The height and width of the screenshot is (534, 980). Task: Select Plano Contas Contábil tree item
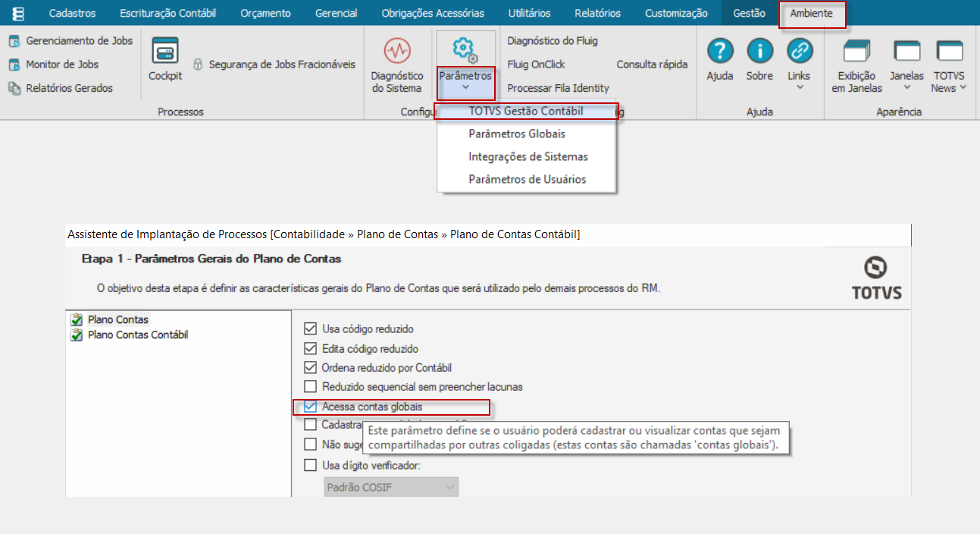[x=138, y=335]
